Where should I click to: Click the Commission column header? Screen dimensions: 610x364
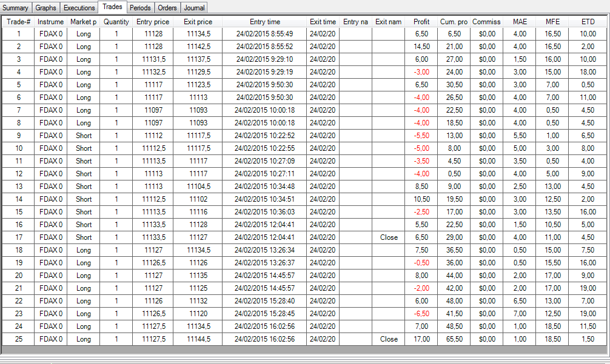(486, 22)
